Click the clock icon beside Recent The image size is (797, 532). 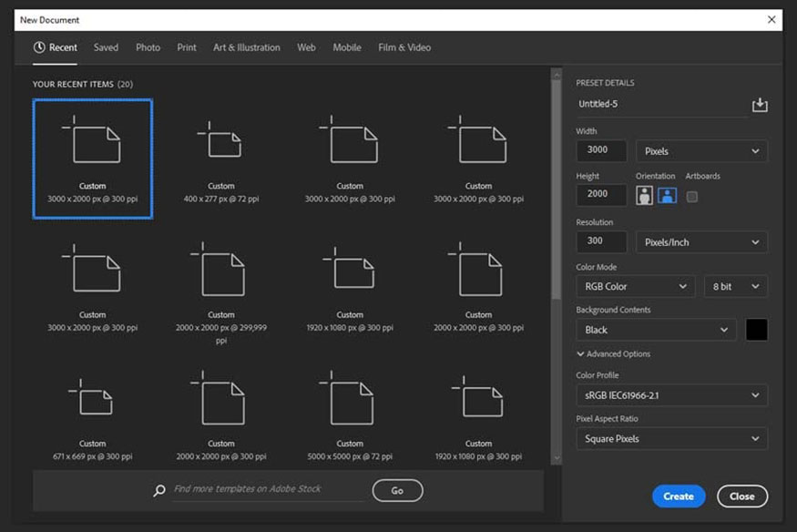39,47
